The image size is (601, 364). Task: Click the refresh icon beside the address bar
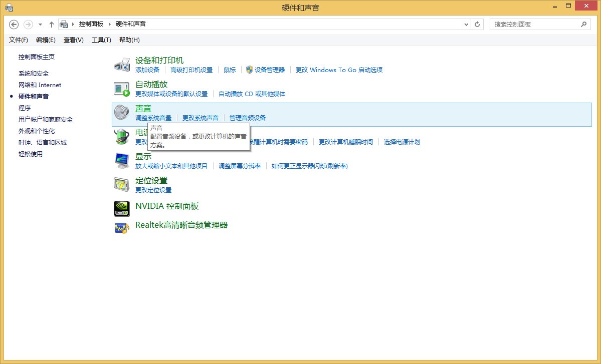(476, 24)
